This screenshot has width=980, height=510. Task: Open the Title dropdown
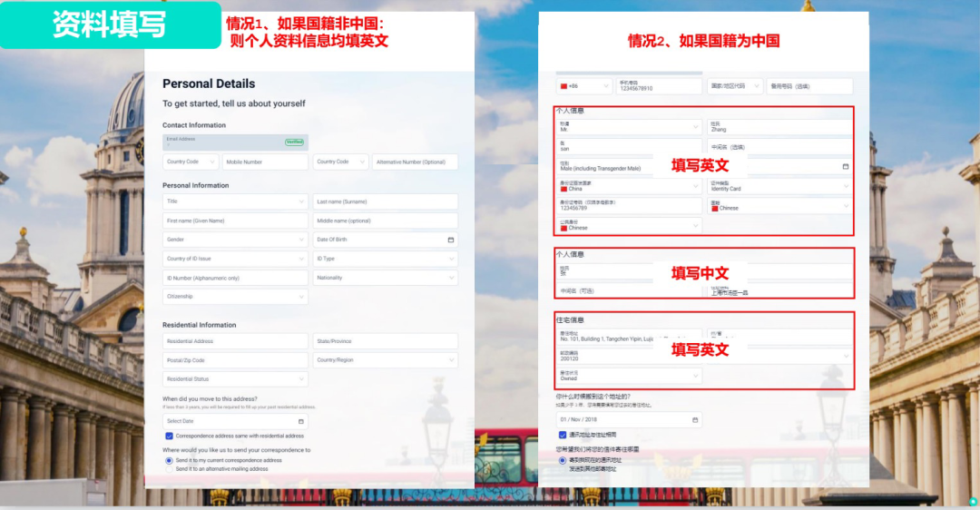[x=235, y=201]
